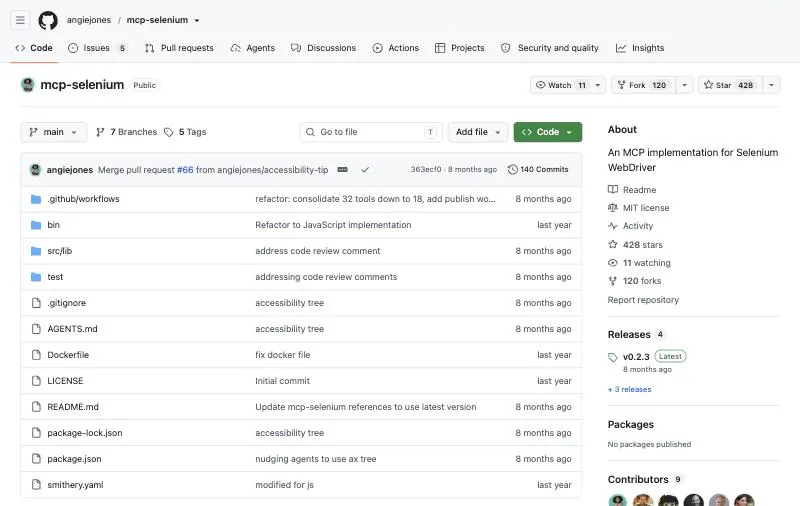Screen dimensions: 800x506
Task: Expand the Fork options dropdown arrow
Action: pyautogui.click(x=685, y=85)
